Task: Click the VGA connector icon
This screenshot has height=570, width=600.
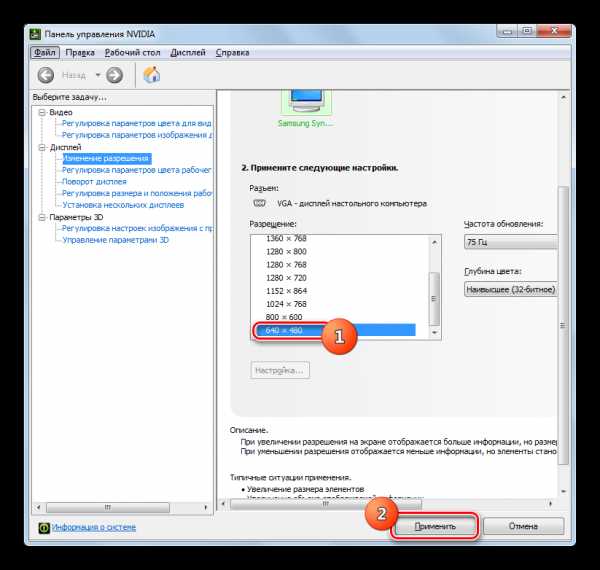Action: [x=260, y=204]
